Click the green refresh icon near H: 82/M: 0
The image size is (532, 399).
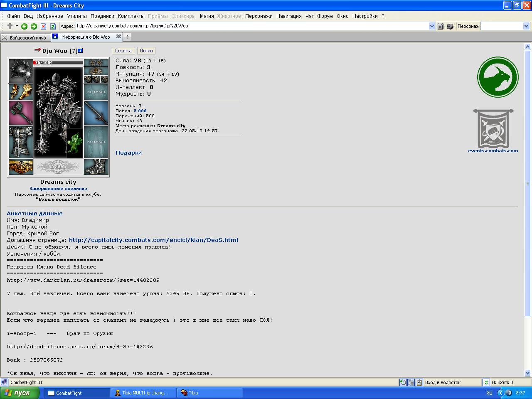[x=486, y=382]
